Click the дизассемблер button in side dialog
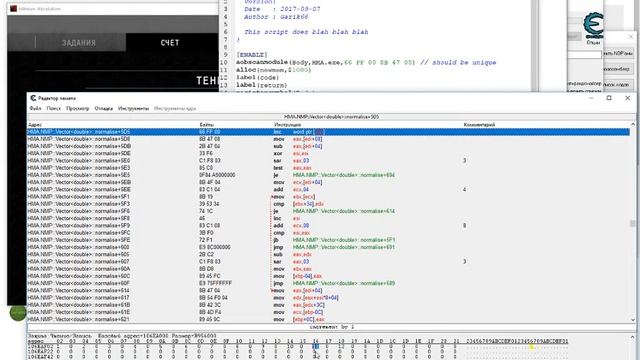640x360 pixels. pyautogui.click(x=618, y=69)
